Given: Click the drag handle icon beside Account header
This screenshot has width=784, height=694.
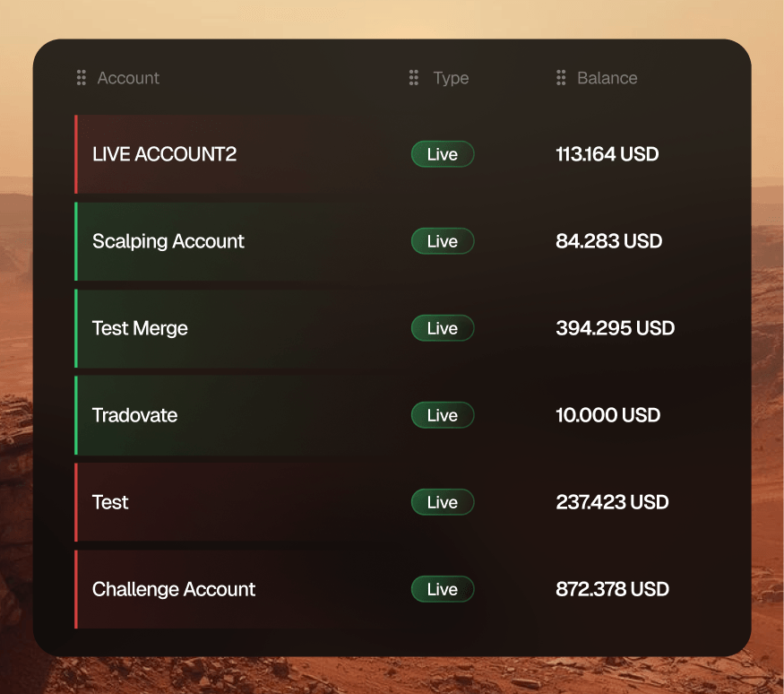Looking at the screenshot, I should tap(82, 78).
